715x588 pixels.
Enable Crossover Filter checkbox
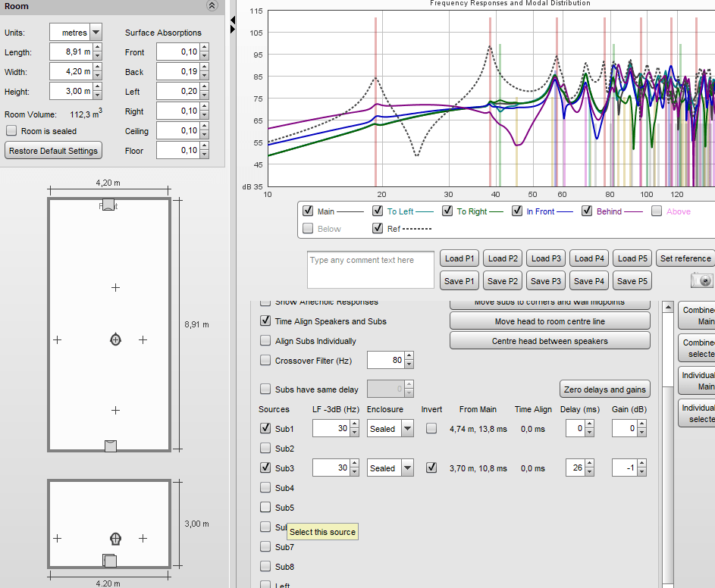tap(265, 360)
